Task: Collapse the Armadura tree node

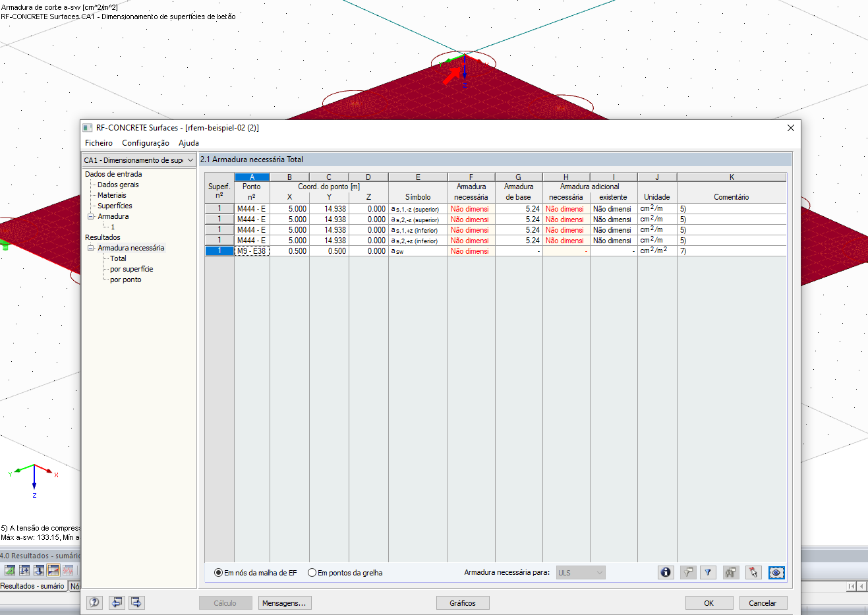Action: [x=91, y=216]
